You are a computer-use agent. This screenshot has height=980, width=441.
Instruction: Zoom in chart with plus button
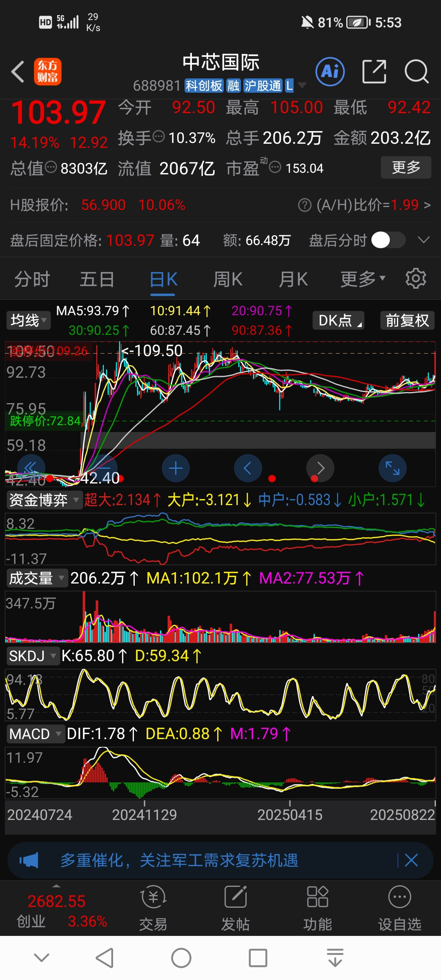[x=176, y=468]
